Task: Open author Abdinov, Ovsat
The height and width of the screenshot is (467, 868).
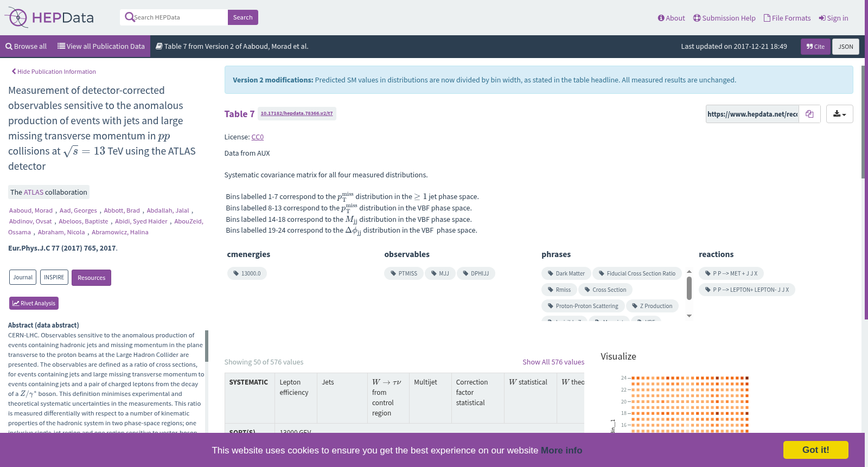Action: point(30,221)
